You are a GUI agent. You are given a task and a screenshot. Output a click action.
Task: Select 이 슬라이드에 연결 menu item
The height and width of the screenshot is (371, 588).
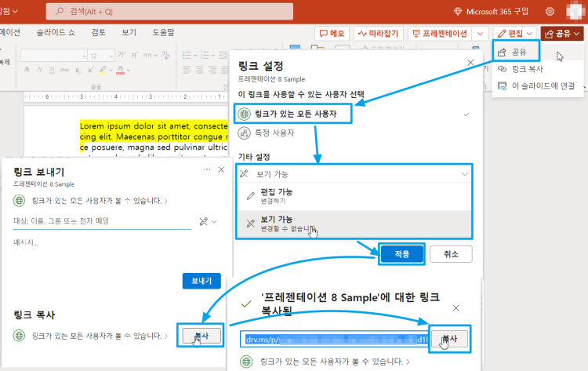tap(538, 86)
